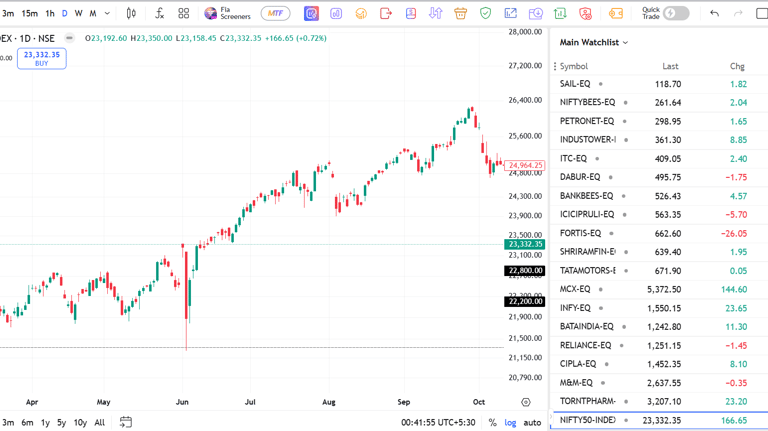Toggle log scale
The height and width of the screenshot is (431, 768).
click(x=510, y=422)
